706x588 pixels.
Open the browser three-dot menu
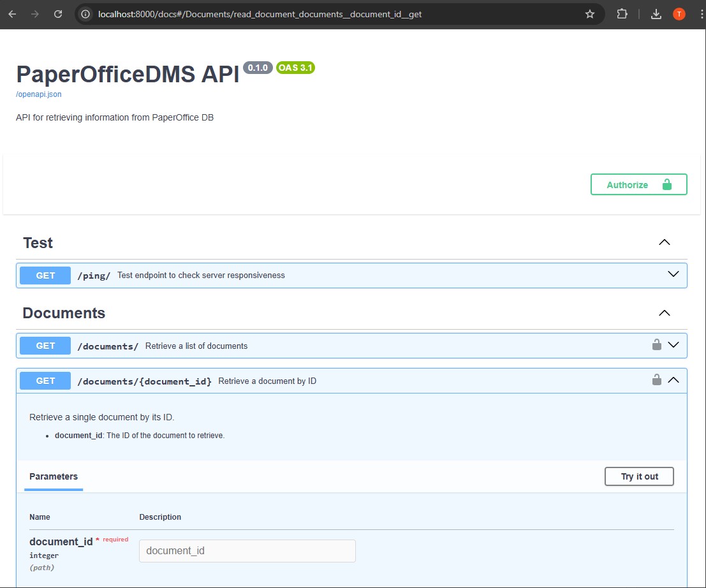pyautogui.click(x=702, y=14)
